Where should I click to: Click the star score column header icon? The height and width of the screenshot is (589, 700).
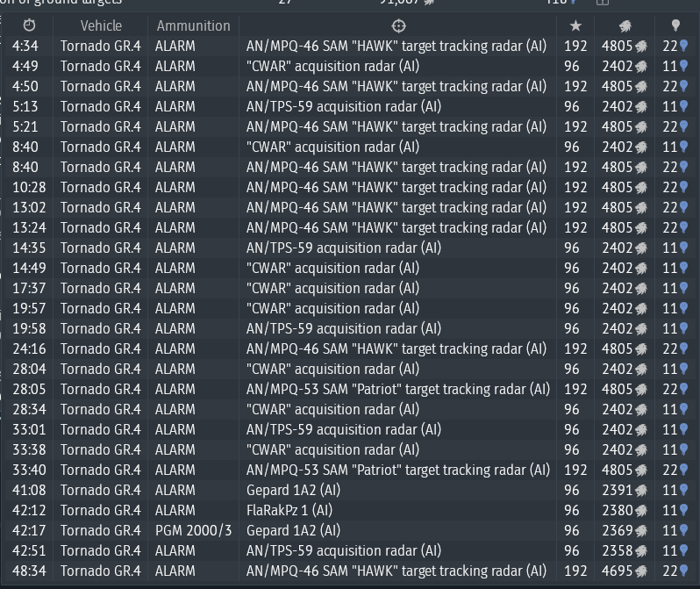point(576,26)
